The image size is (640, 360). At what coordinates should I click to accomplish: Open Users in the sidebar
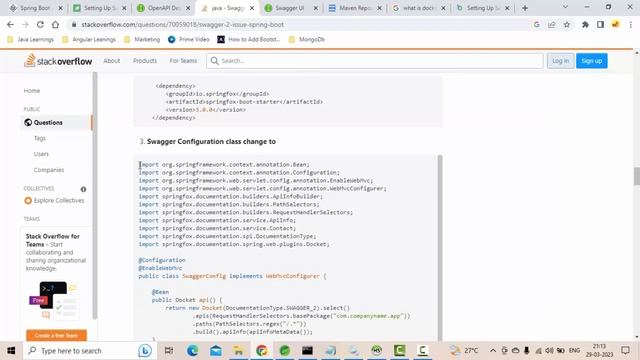[x=41, y=154]
